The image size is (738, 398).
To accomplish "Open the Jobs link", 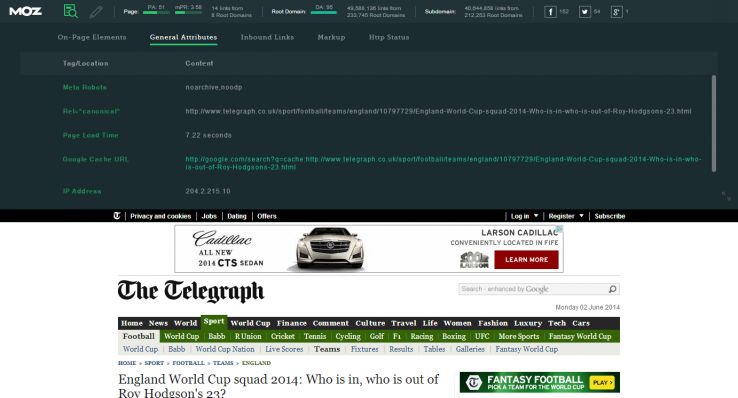I will tap(209, 216).
